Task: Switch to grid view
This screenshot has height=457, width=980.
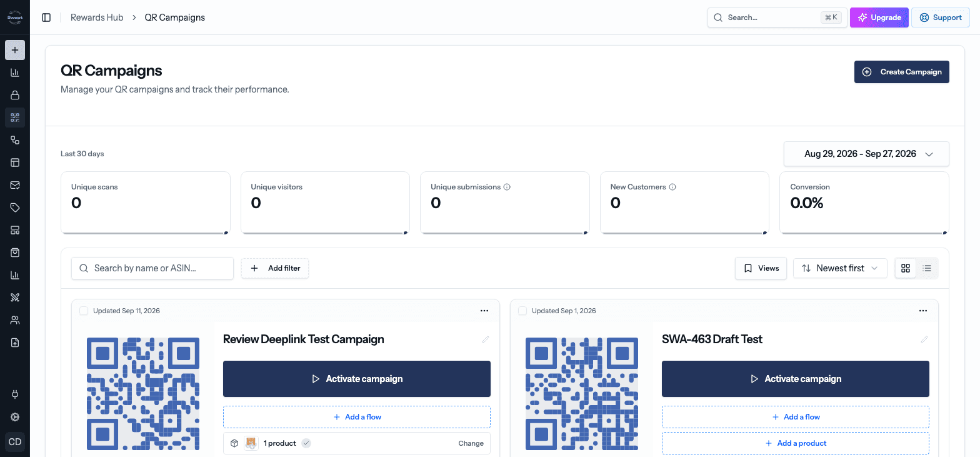Action: point(906,268)
